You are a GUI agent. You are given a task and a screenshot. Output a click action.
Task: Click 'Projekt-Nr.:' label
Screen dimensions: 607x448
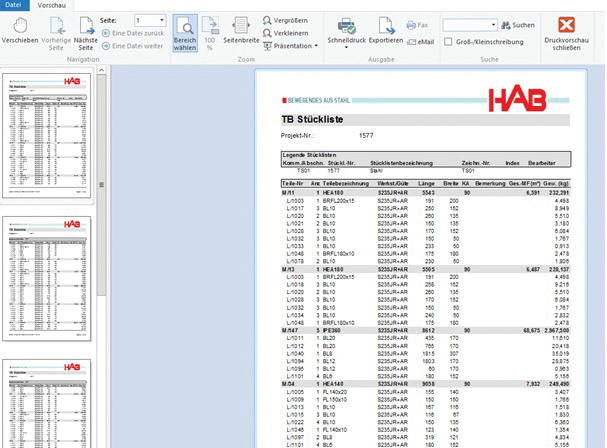(297, 136)
